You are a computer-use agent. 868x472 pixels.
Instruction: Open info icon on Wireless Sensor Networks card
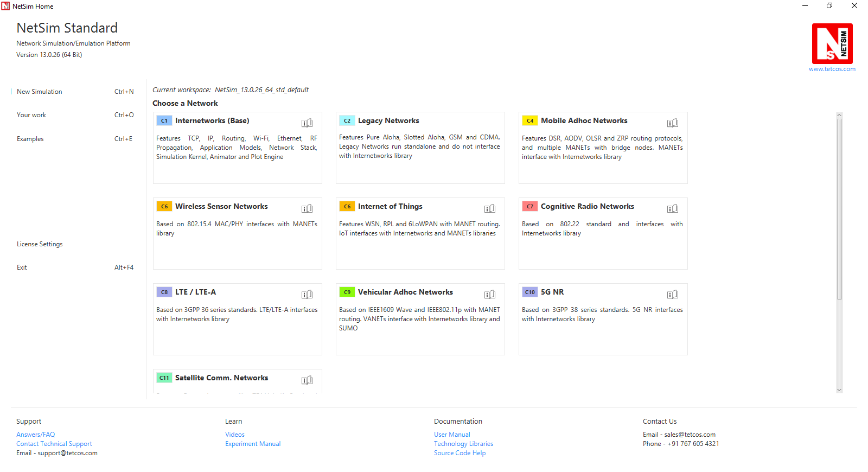tap(307, 209)
